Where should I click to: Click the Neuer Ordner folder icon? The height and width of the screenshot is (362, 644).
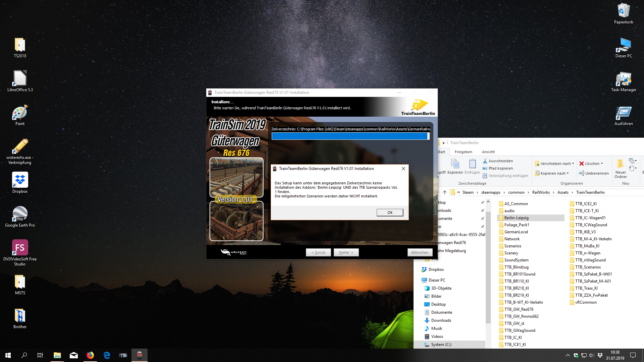point(620,164)
